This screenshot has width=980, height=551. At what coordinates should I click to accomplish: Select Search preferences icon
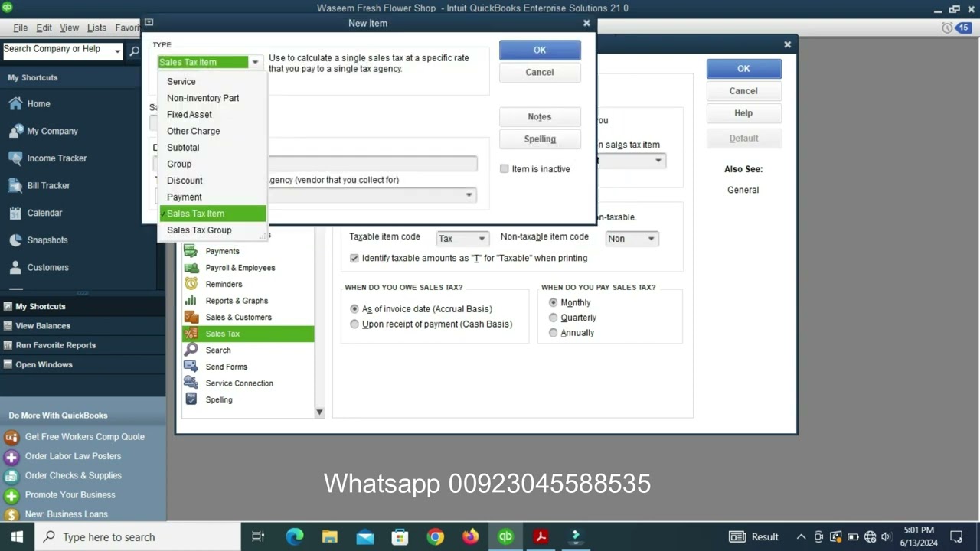(191, 350)
